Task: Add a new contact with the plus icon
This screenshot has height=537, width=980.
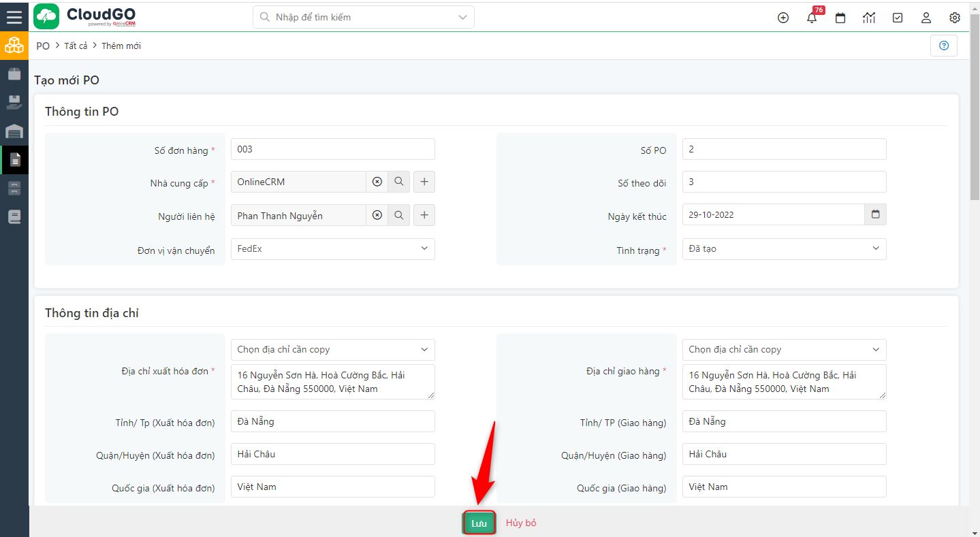Action: tap(424, 215)
